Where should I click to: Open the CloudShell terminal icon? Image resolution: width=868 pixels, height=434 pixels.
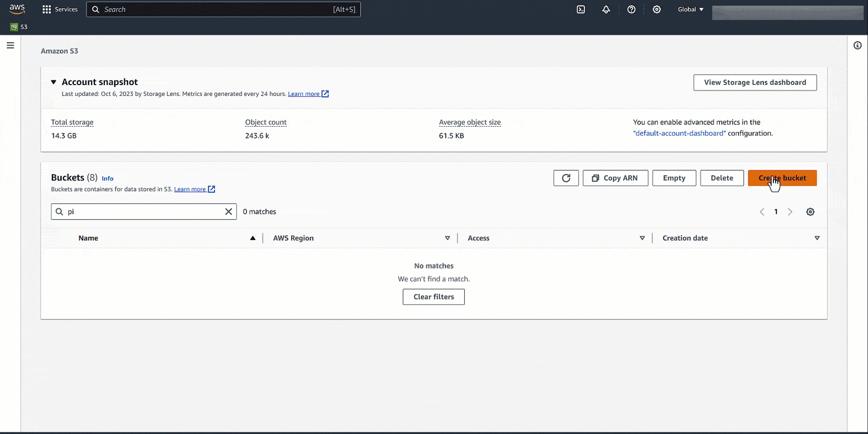point(581,9)
